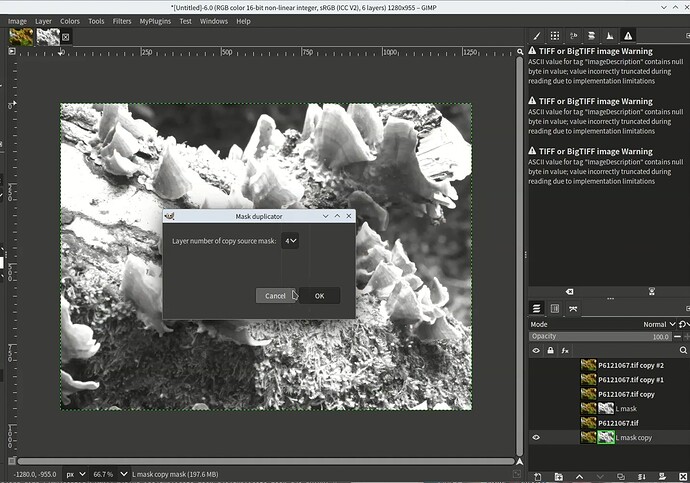Raise the selected layer
Screen dimensions: 690x483
(x=579, y=477)
